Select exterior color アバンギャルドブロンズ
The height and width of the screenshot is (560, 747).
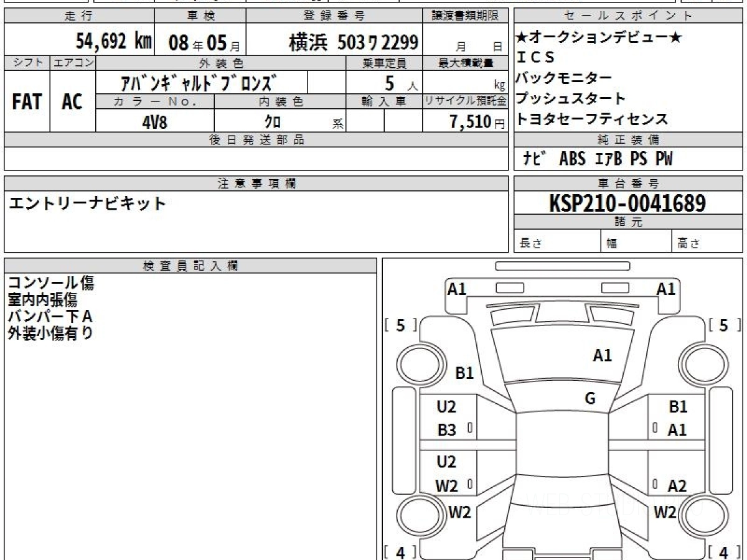click(x=199, y=82)
